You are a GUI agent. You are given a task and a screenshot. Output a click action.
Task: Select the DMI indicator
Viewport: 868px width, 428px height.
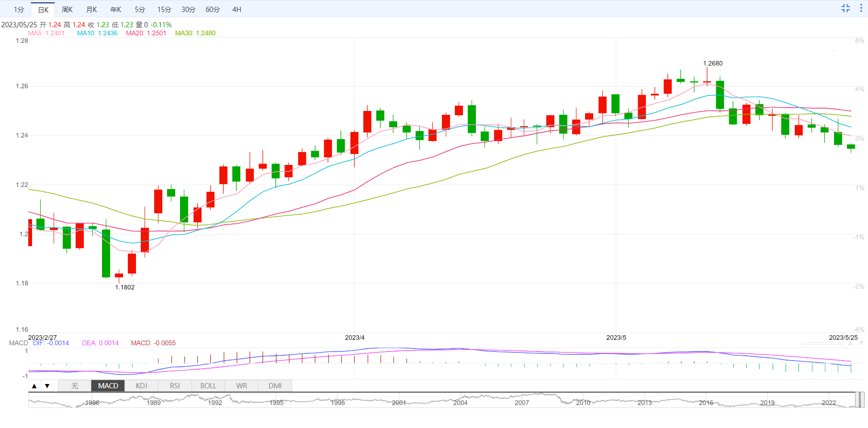tap(275, 386)
